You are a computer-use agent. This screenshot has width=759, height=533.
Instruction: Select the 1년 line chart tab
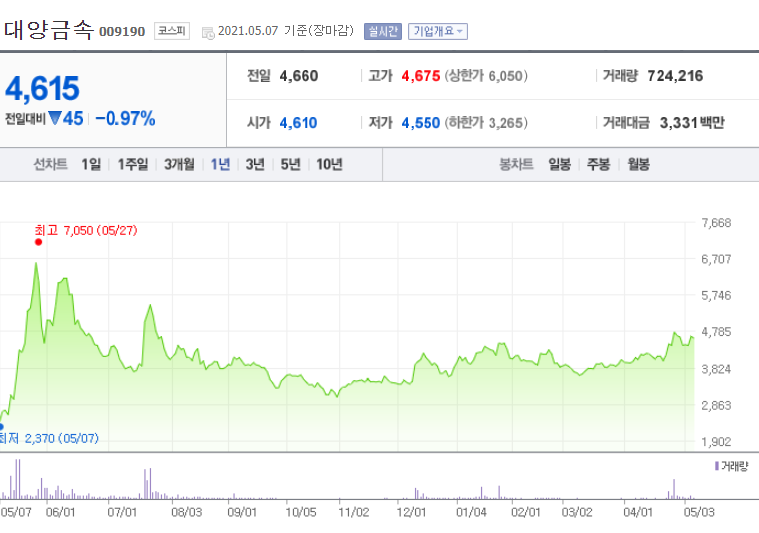click(x=220, y=165)
